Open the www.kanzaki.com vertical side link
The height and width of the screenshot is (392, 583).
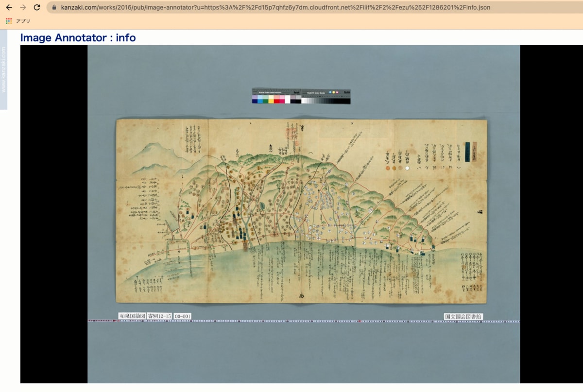click(3, 69)
